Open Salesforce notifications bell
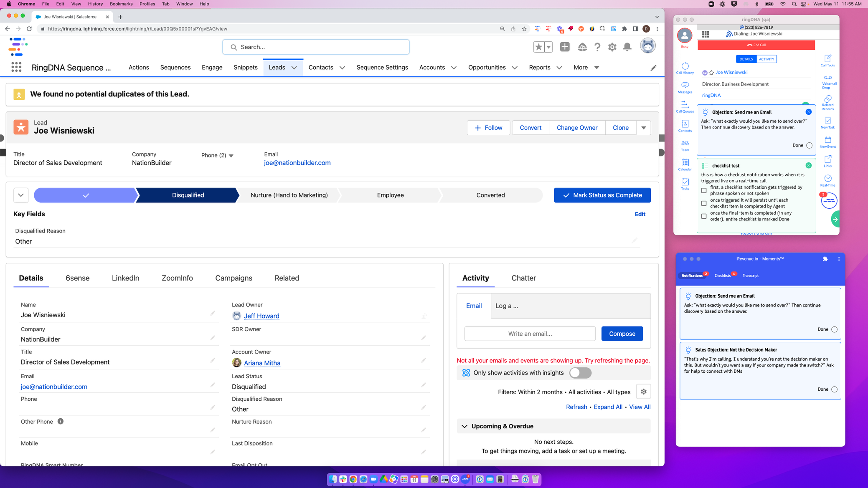 627,47
